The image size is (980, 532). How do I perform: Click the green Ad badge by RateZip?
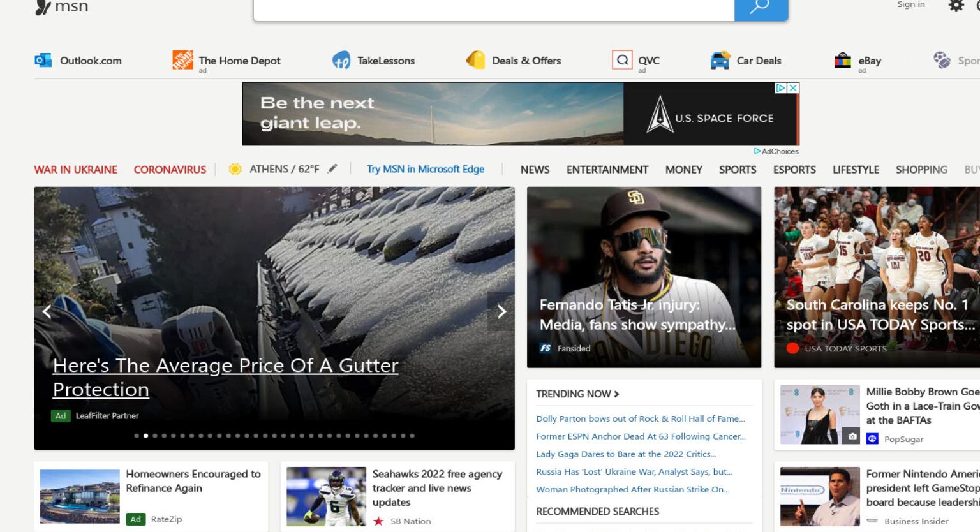point(135,519)
